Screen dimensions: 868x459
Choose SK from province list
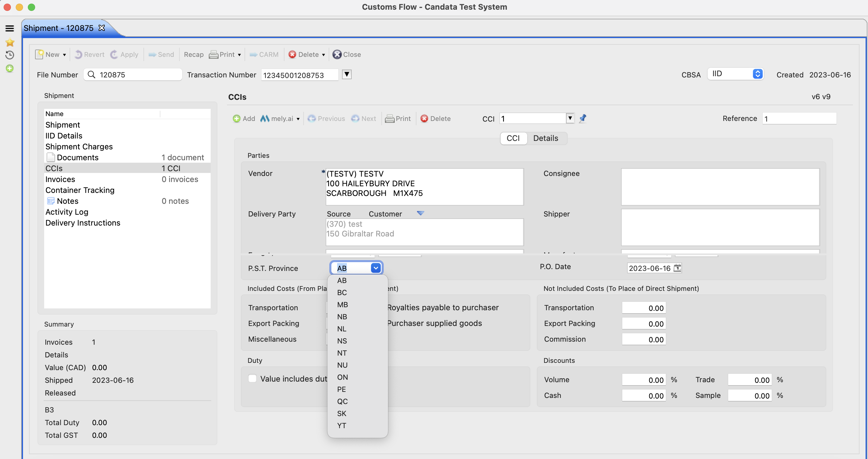point(357,414)
